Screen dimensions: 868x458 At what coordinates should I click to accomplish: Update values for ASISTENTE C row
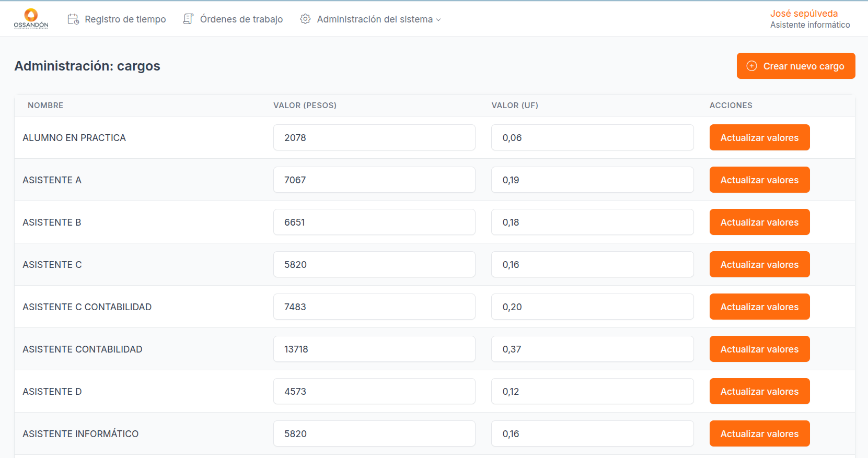(x=759, y=264)
